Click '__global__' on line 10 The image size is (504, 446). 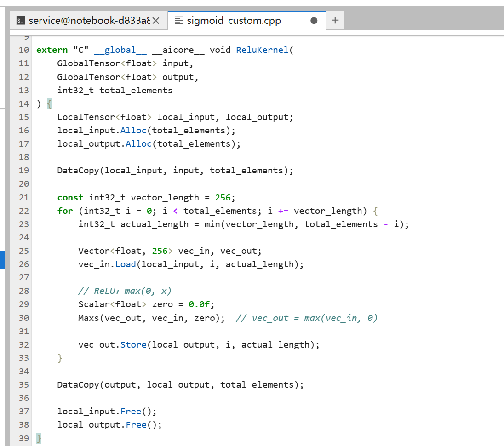click(120, 50)
